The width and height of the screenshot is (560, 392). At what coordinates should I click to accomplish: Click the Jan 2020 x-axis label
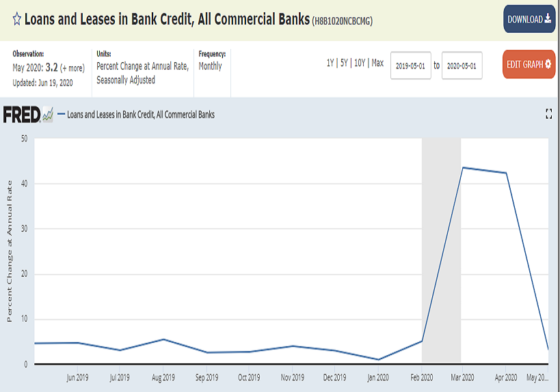click(x=378, y=378)
